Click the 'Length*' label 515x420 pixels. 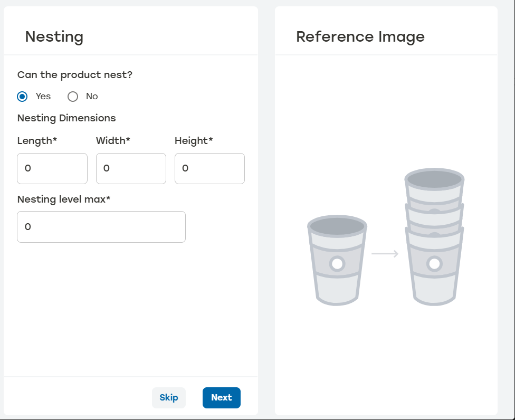click(37, 141)
